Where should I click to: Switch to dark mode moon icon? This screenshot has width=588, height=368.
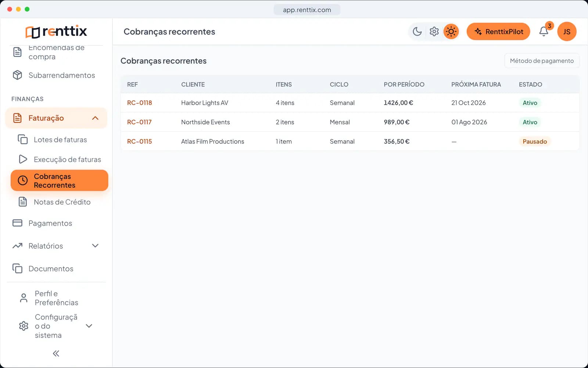(x=417, y=32)
